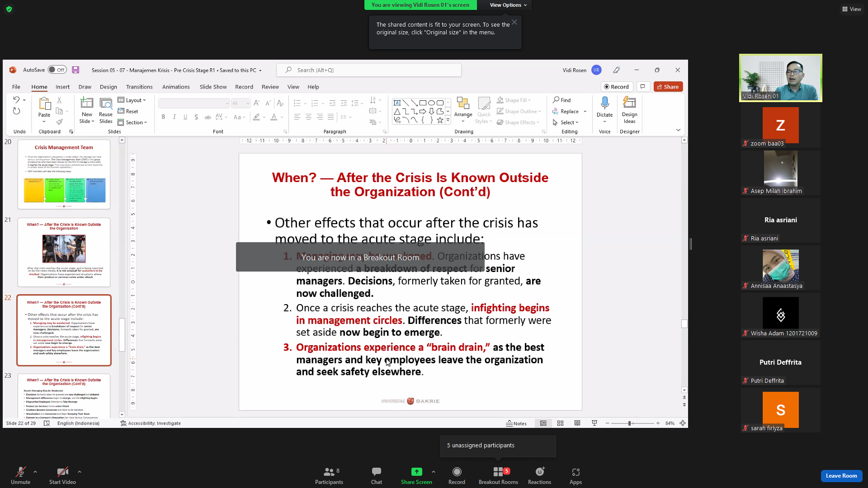Click the New Slide icon
868x488 pixels.
pyautogui.click(x=86, y=103)
